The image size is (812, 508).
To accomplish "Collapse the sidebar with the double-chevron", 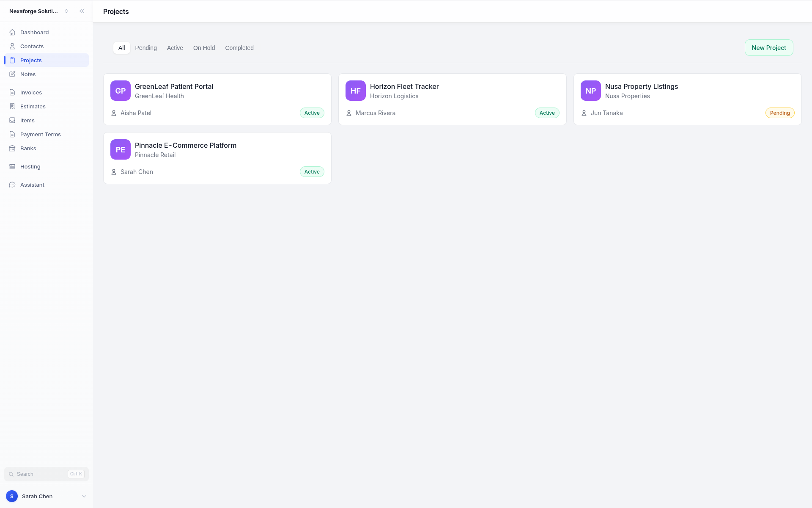I will [82, 11].
